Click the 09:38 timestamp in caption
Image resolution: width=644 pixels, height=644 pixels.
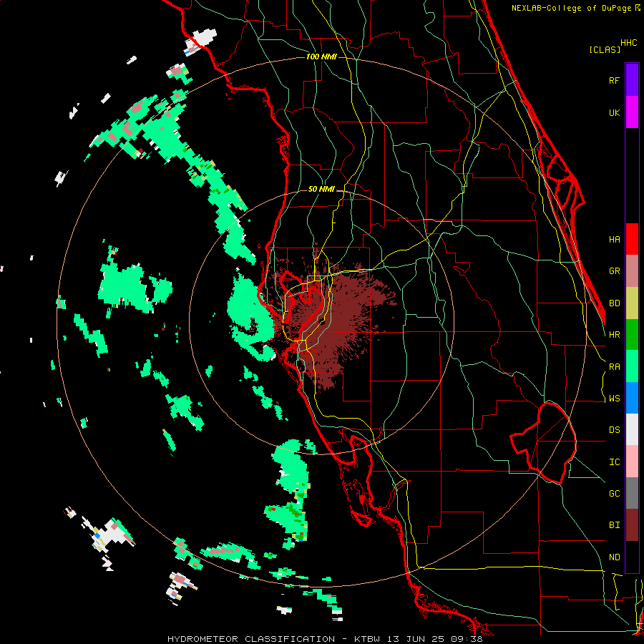466,639
